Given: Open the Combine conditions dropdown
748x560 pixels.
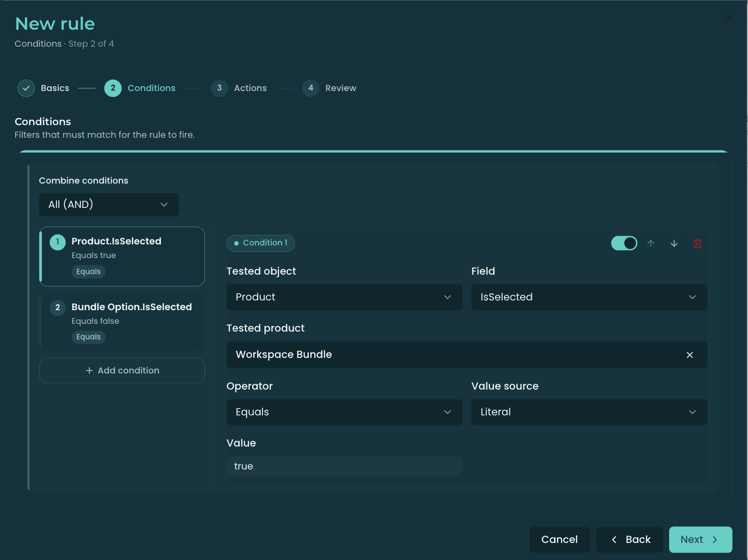Looking at the screenshot, I should click(109, 205).
